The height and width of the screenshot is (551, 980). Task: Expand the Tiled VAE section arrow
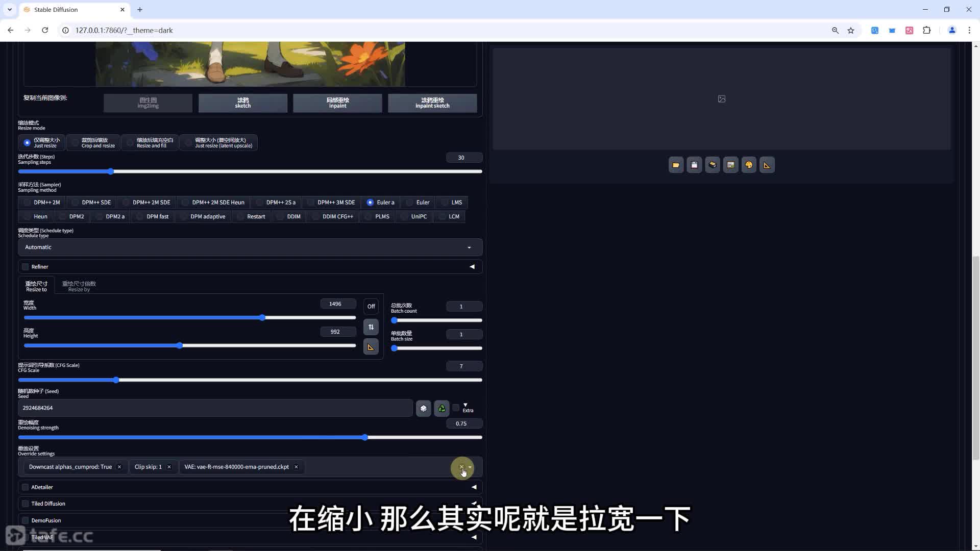click(x=474, y=537)
